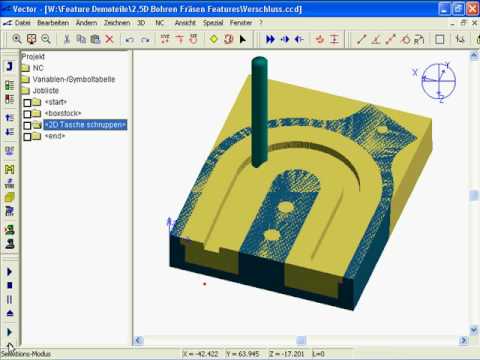Click the red vertical dimension icon
The image size is (480, 360).
point(334,39)
